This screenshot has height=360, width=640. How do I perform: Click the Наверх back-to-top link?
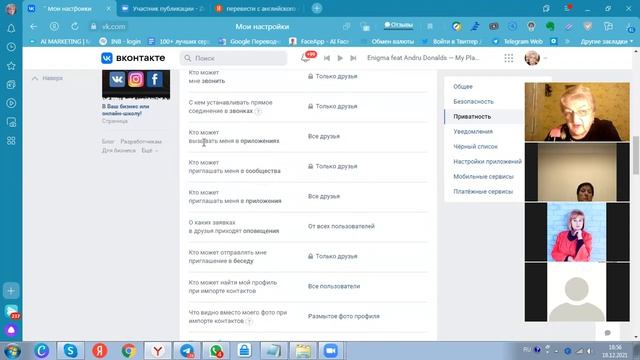[48, 78]
